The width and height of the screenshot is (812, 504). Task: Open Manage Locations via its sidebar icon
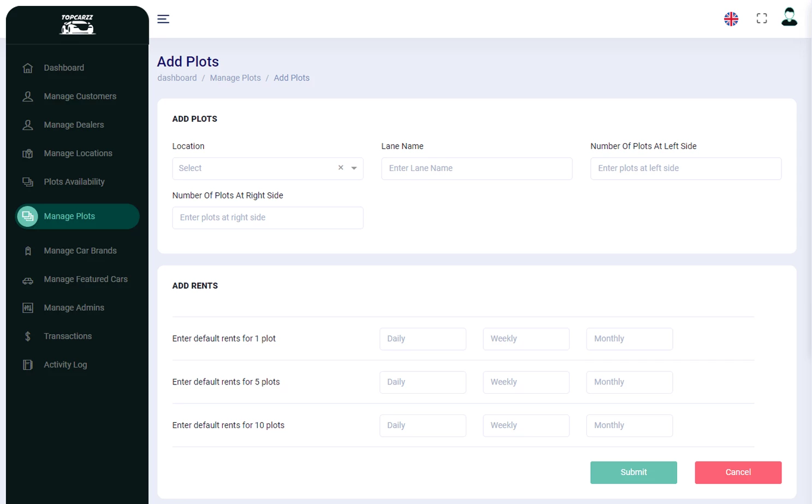27,153
